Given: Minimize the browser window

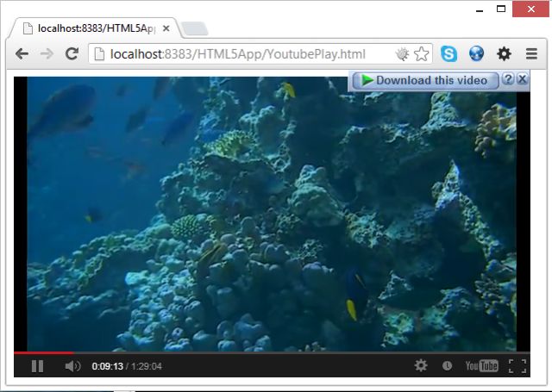Looking at the screenshot, I should point(480,9).
